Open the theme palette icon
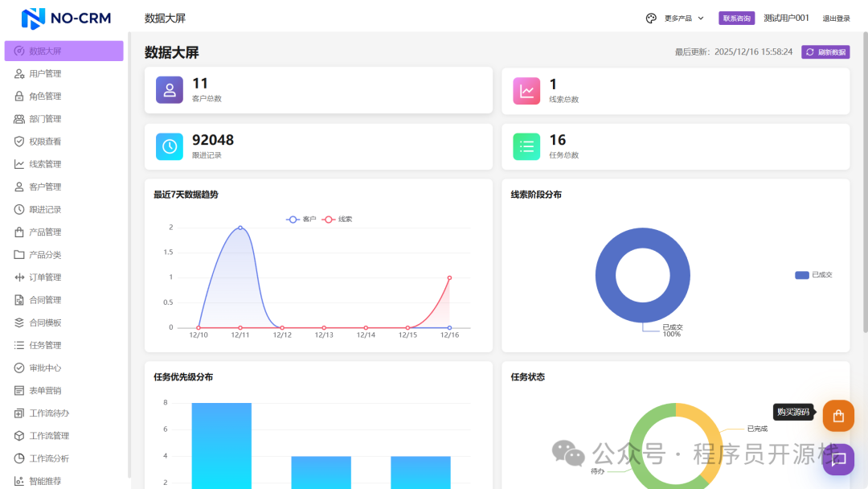The width and height of the screenshot is (868, 489). [651, 18]
